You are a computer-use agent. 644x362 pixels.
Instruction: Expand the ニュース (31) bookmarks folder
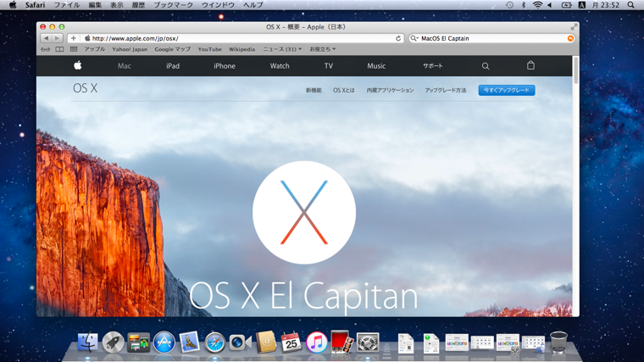[x=282, y=49]
